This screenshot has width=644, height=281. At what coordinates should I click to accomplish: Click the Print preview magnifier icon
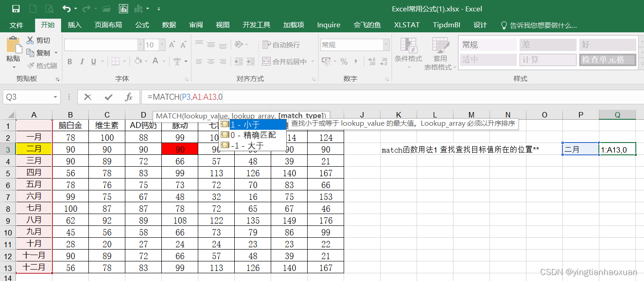(x=50, y=9)
